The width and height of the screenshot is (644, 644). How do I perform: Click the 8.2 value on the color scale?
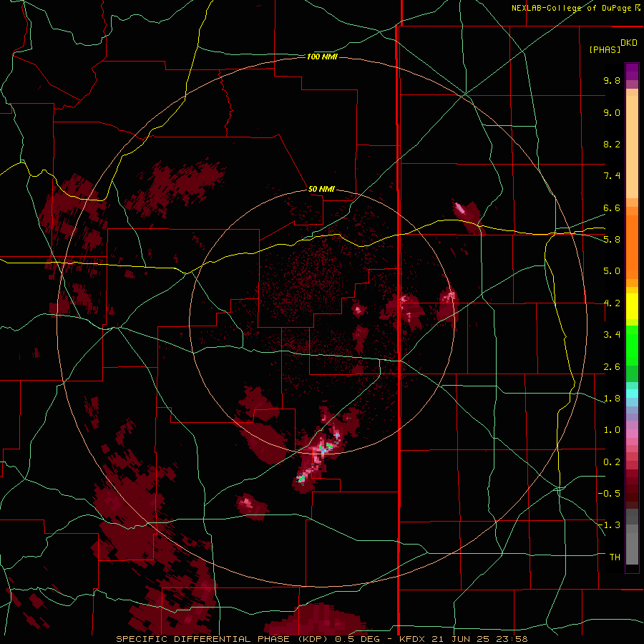(612, 144)
